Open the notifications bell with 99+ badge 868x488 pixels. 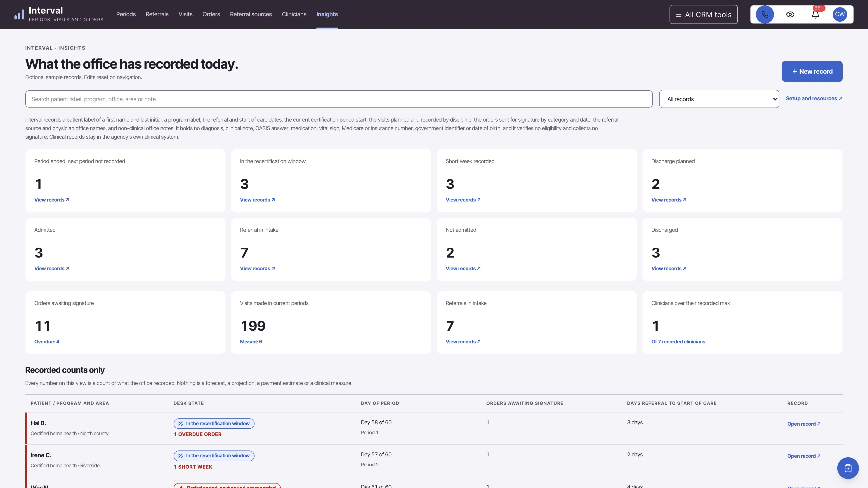coord(815,14)
